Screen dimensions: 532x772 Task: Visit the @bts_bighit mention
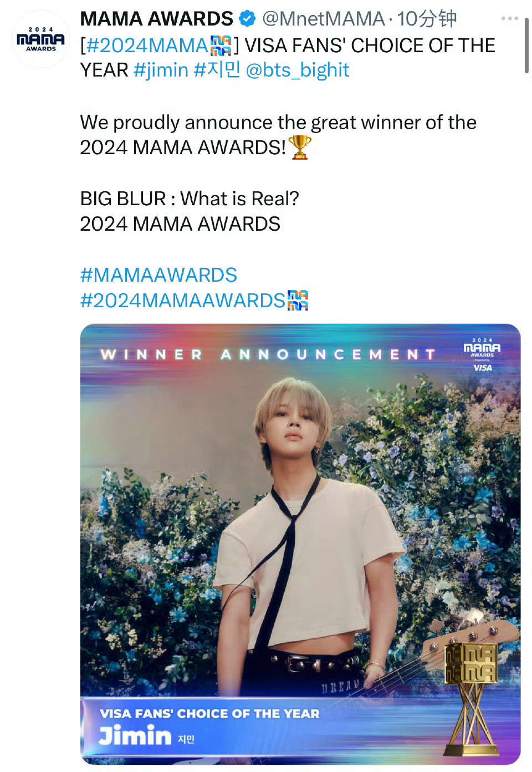coord(298,70)
